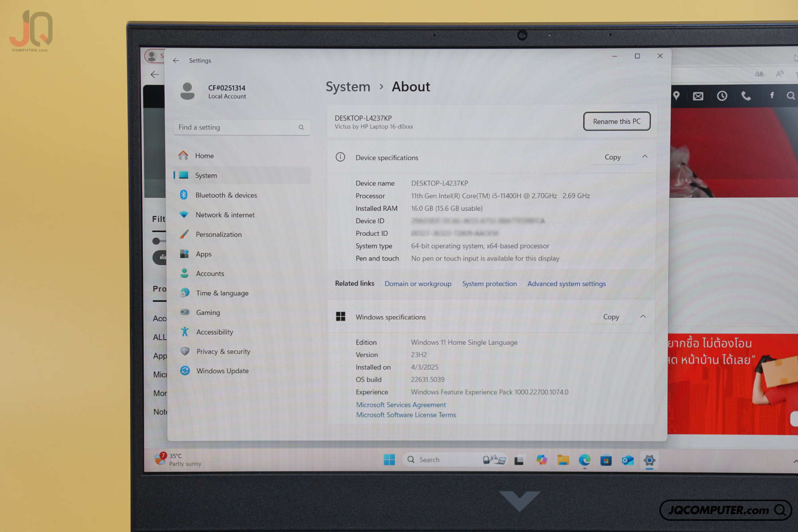Click the OS build 22631.5039 value
The image size is (798, 532).
[x=428, y=380]
